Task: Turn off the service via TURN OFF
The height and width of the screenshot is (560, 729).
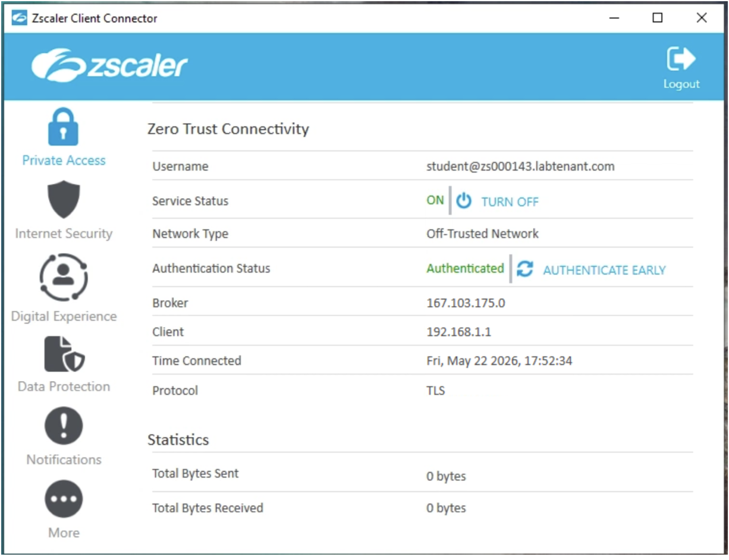Action: tap(510, 202)
